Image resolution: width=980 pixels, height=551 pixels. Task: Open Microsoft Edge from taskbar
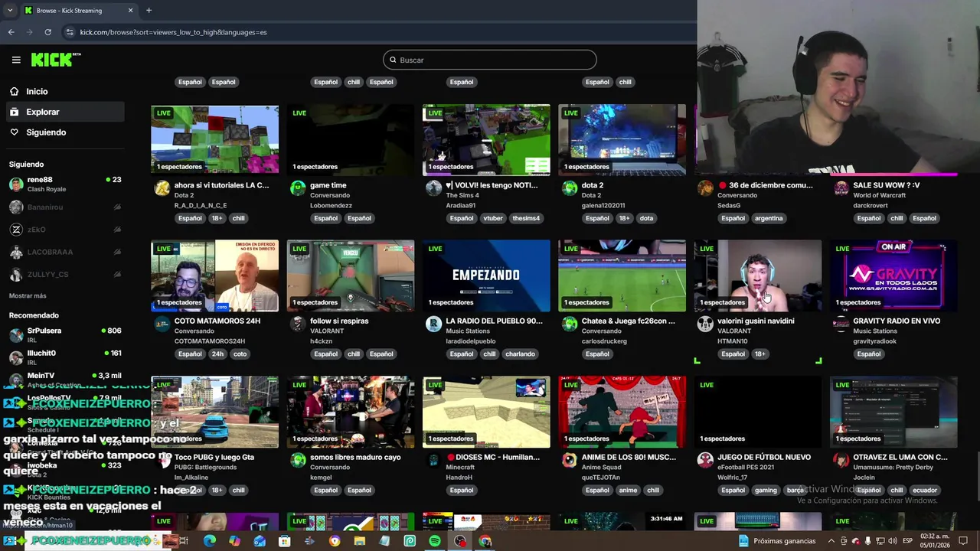pyautogui.click(x=209, y=541)
